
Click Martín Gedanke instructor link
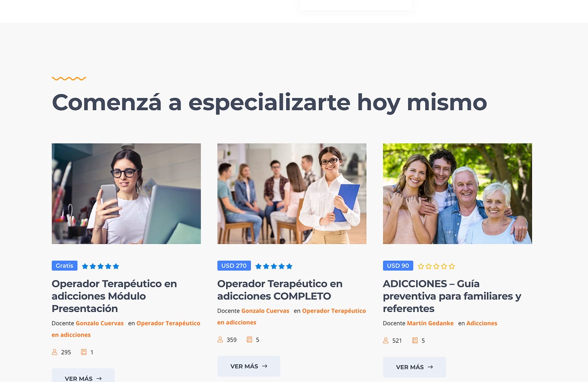pyautogui.click(x=430, y=323)
